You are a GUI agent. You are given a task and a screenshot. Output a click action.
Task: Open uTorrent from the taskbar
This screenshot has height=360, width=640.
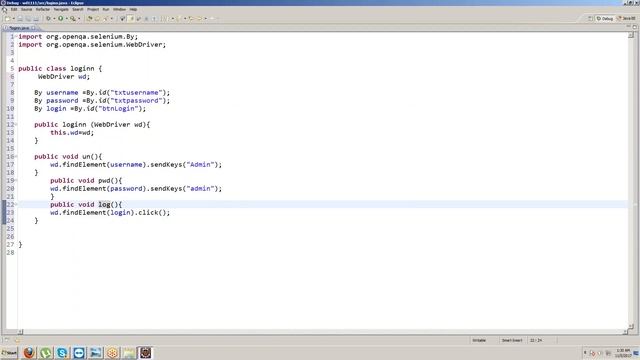coord(46,353)
